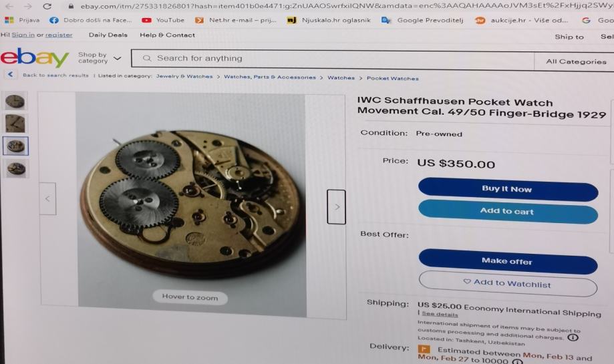Open the All Categories dropdown
This screenshot has width=614, height=364.
pyautogui.click(x=576, y=61)
